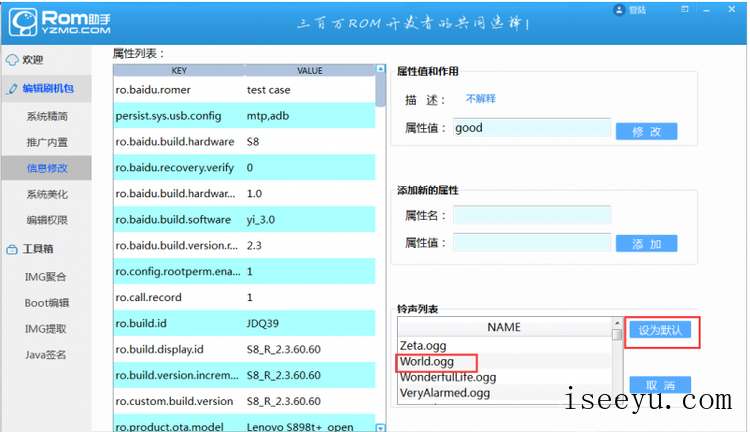
Task: Select the ro.baidu.recovery.verify row
Action: [244, 167]
